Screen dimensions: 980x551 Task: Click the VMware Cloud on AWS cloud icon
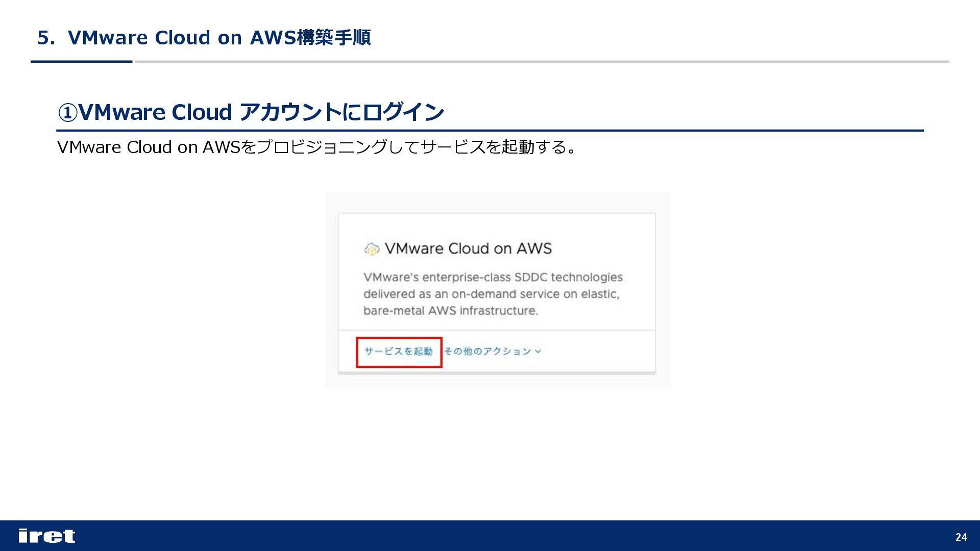coord(372,249)
